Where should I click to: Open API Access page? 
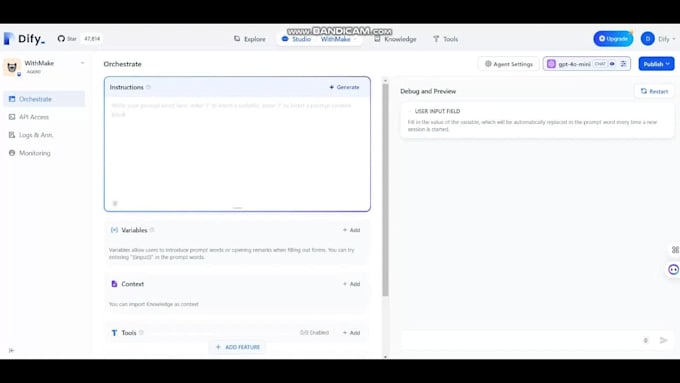44,117
